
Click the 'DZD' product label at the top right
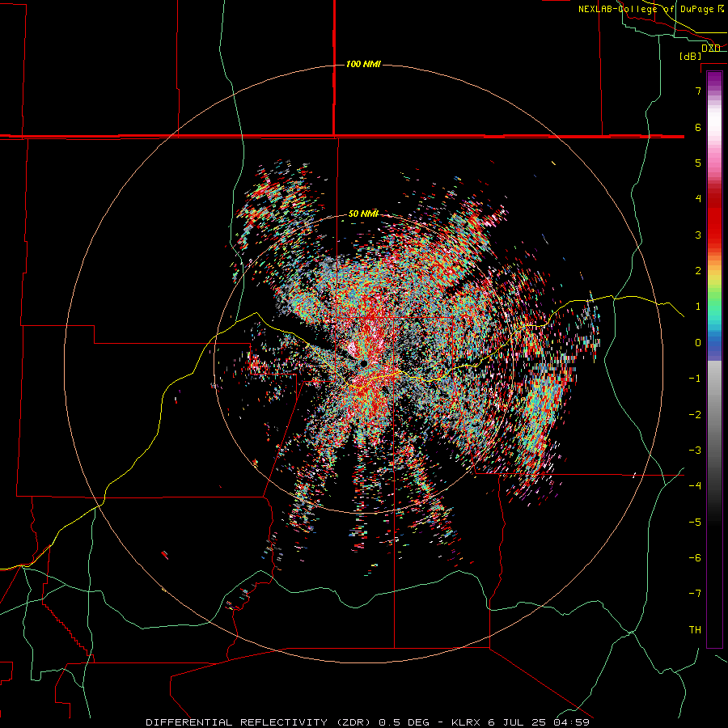pos(711,48)
